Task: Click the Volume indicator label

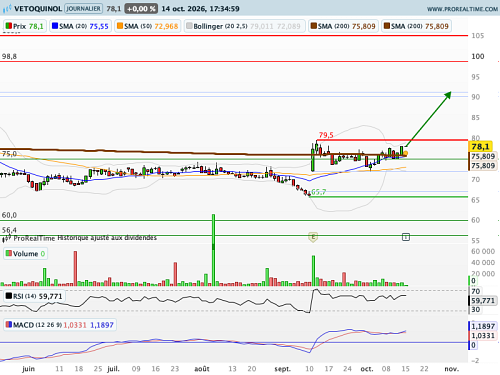Action: pyautogui.click(x=26, y=254)
